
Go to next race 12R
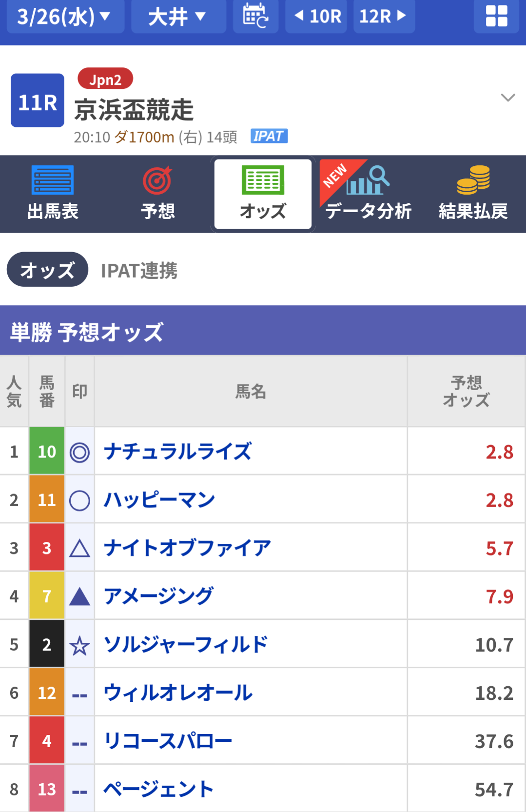384,16
